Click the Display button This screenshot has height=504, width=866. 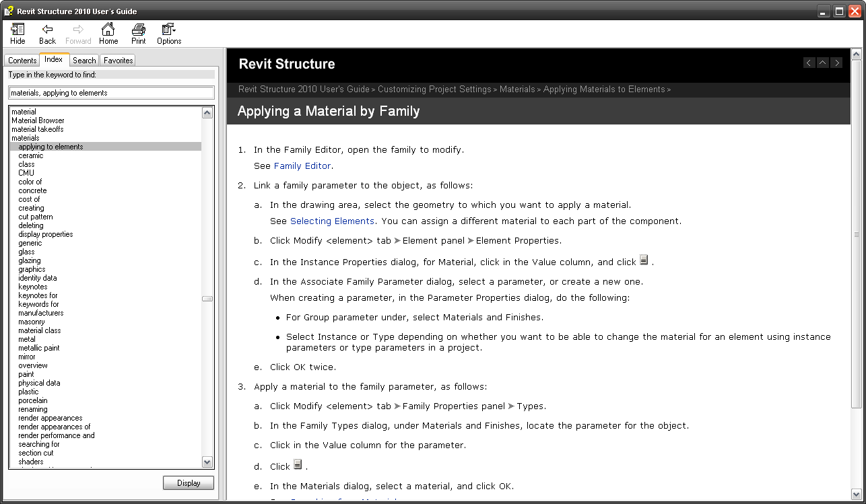click(189, 483)
